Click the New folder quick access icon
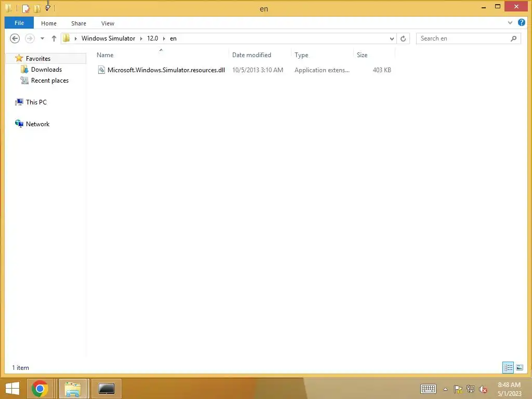532x399 pixels. 37,8
